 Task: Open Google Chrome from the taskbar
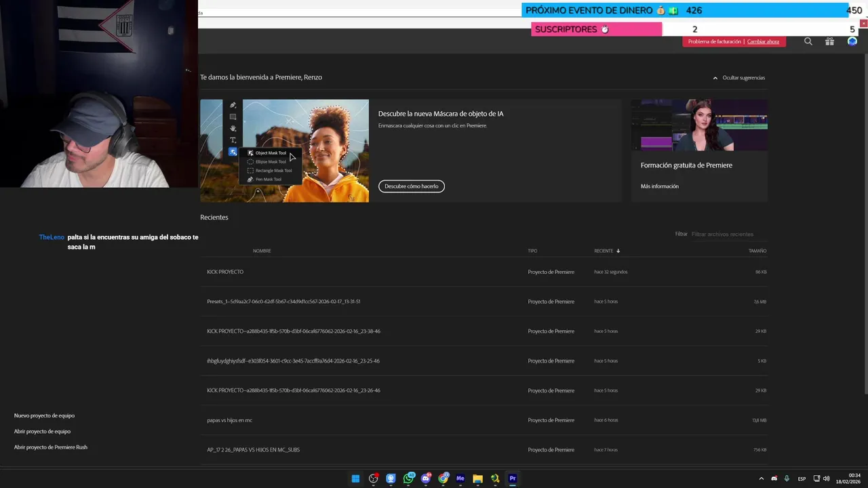443,479
